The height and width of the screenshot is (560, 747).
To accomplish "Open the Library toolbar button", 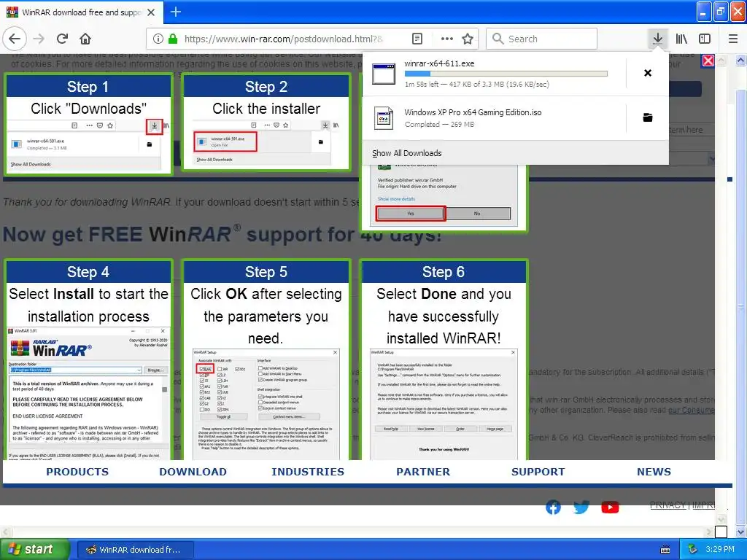I will (681, 39).
